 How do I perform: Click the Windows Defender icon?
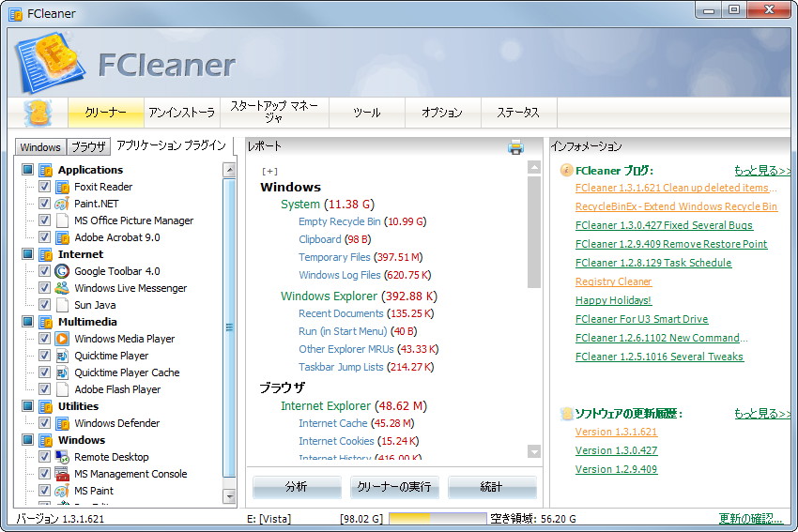point(62,423)
